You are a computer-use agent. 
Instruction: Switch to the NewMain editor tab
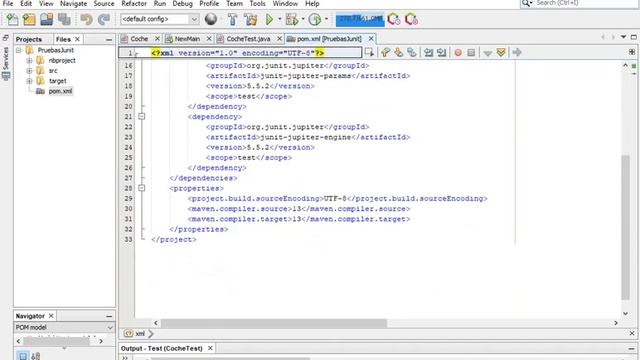187,39
